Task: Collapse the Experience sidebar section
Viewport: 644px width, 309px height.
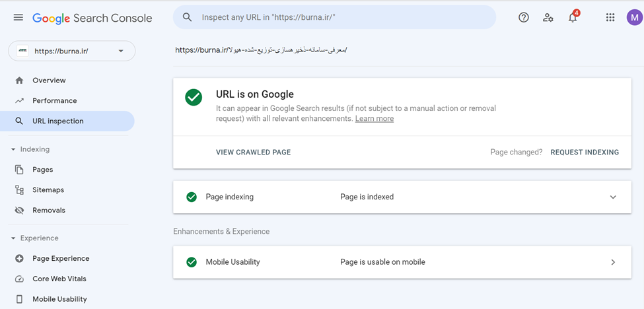Action: [x=13, y=238]
